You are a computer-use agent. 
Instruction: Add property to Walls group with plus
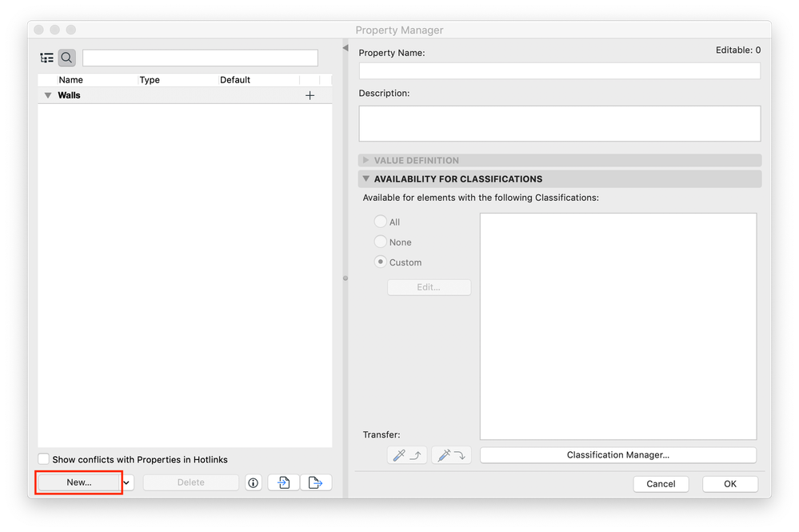[x=310, y=95]
